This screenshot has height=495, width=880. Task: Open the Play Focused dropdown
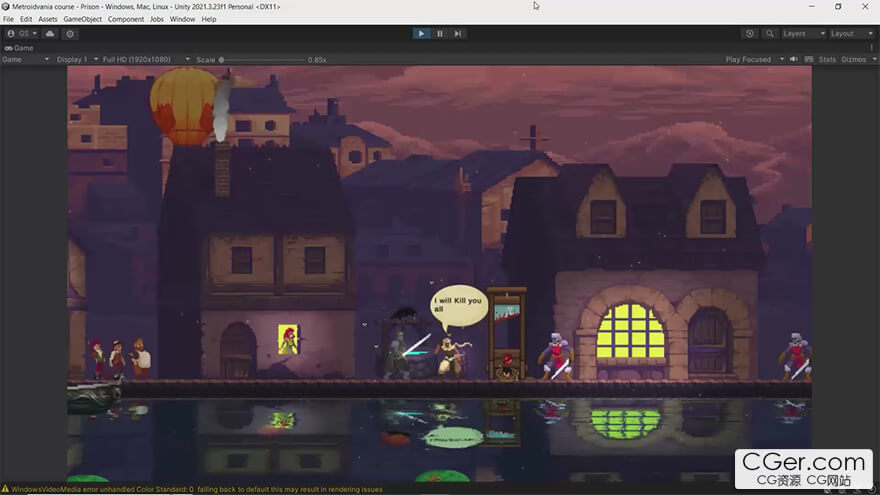(754, 59)
